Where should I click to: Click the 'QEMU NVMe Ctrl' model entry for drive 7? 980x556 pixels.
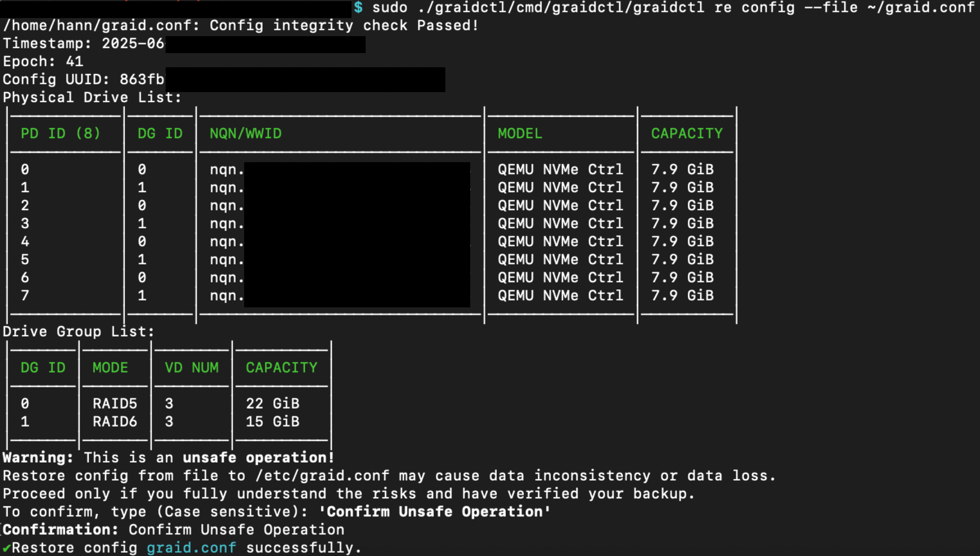(x=560, y=296)
